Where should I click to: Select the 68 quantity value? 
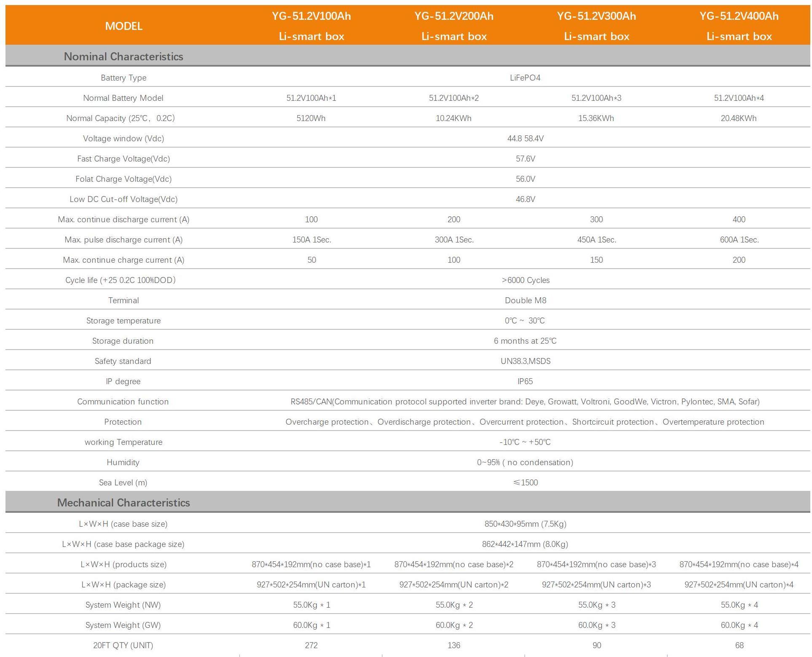click(x=739, y=645)
